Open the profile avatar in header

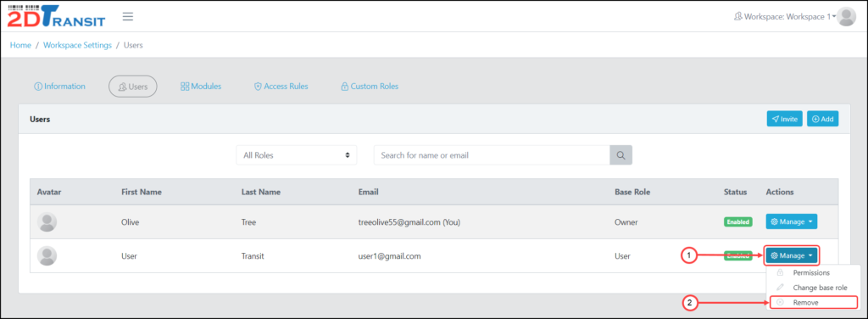pyautogui.click(x=847, y=17)
